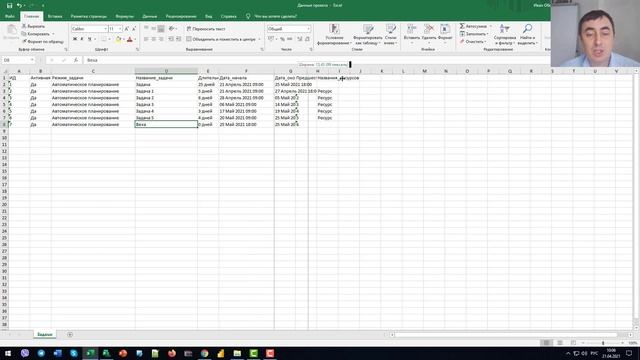Add a new sheet with plus button
Screen dimensions: 640x360
[70, 335]
